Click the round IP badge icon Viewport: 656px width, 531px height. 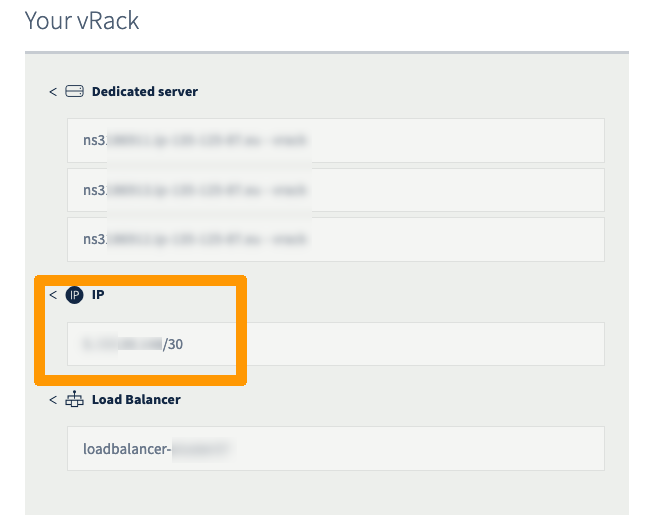[x=74, y=295]
